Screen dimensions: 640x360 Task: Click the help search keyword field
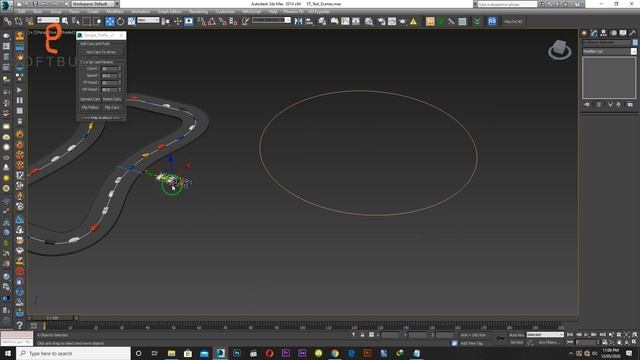click(x=508, y=4)
